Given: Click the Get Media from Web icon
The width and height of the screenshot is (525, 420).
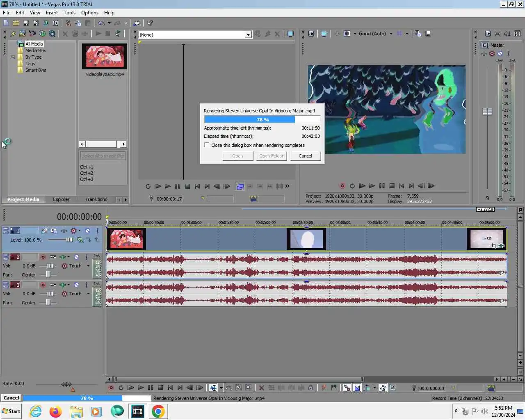Looking at the screenshot, I should point(42,34).
